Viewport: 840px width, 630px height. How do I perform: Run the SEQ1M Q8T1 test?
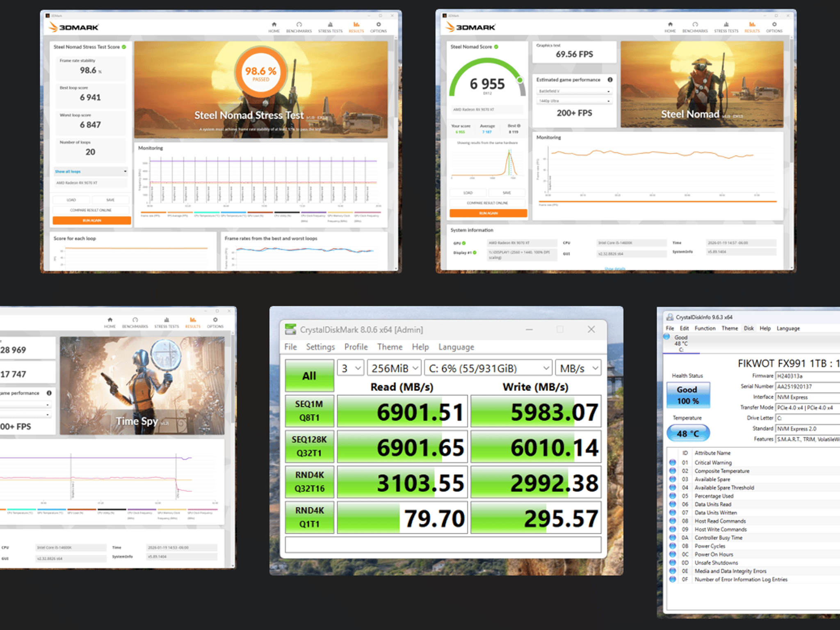309,411
